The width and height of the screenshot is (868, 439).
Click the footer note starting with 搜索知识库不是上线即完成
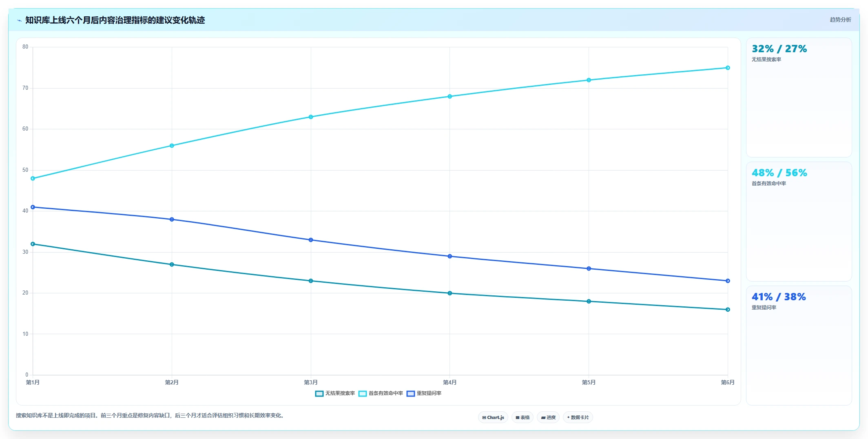[151, 415]
